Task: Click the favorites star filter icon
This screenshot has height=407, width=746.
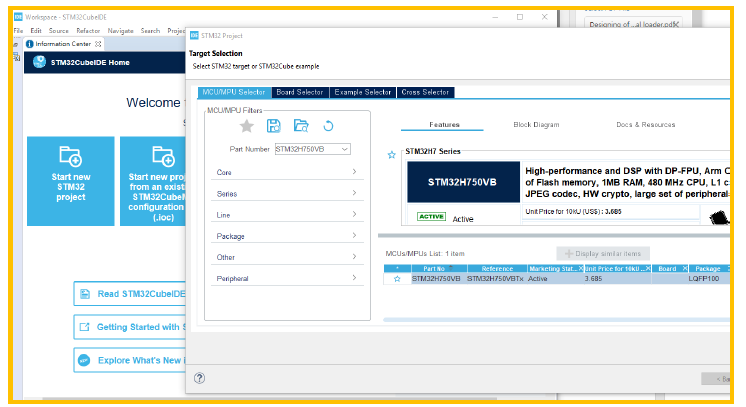Action: 246,126
